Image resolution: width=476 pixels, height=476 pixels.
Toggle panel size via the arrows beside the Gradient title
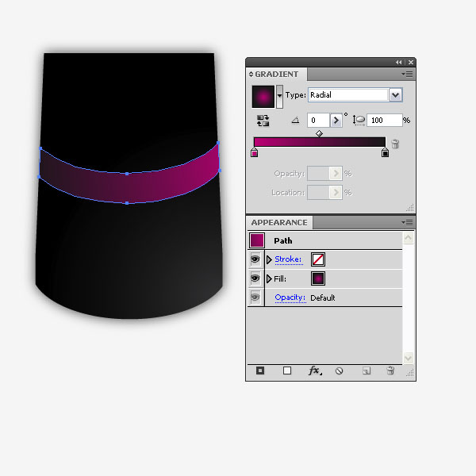point(251,74)
